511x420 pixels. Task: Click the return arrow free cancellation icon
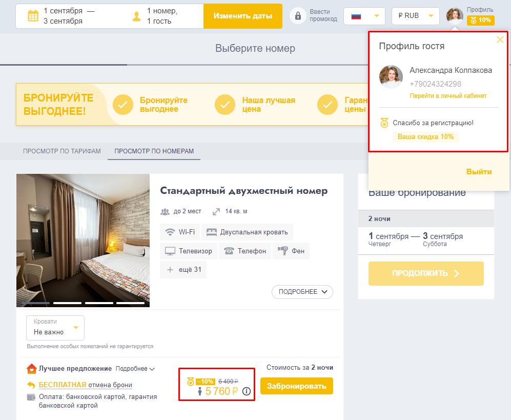(x=31, y=385)
